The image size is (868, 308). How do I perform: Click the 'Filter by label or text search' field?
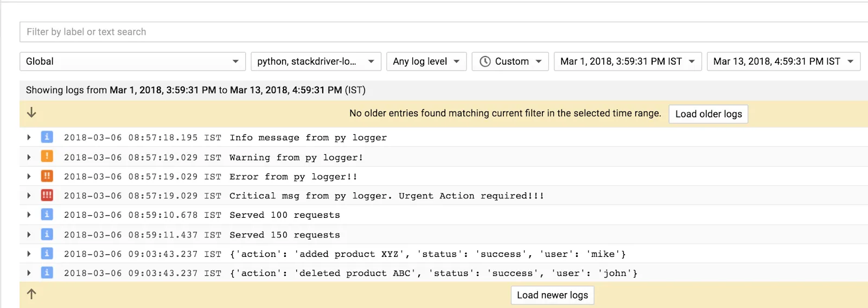tap(434, 32)
